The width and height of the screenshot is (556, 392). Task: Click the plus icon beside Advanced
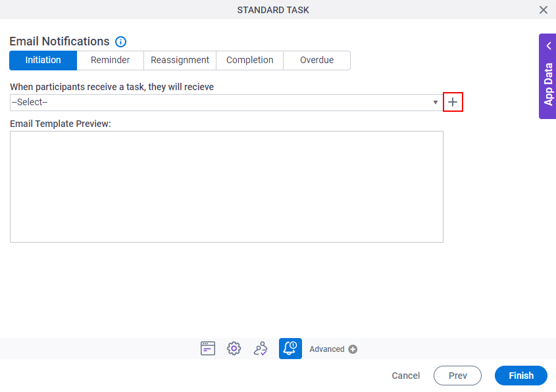(353, 349)
